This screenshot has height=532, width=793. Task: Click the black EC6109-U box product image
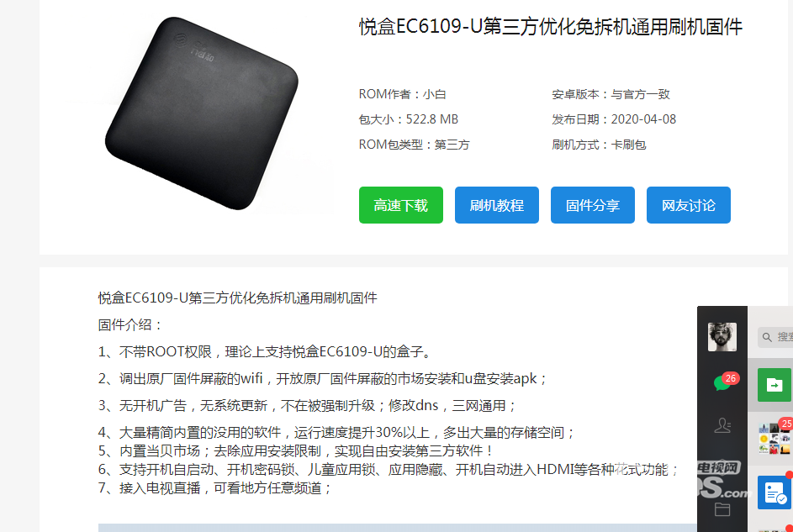click(x=201, y=113)
